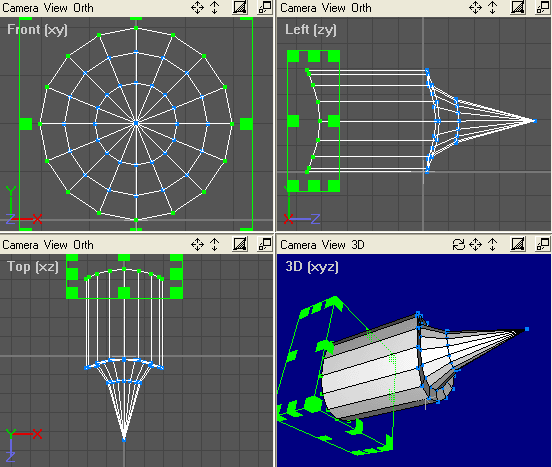
Task: Click the pan icon in Front viewport header
Action: (x=197, y=7)
